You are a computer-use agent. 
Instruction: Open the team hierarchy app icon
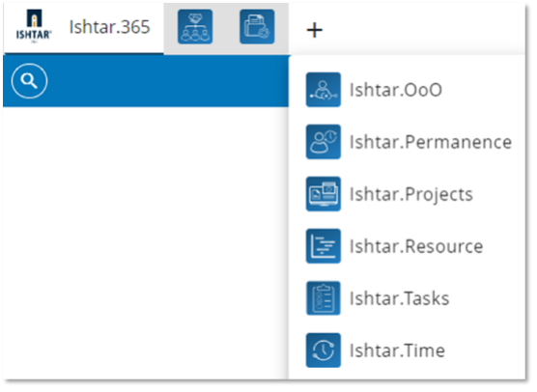(x=195, y=27)
